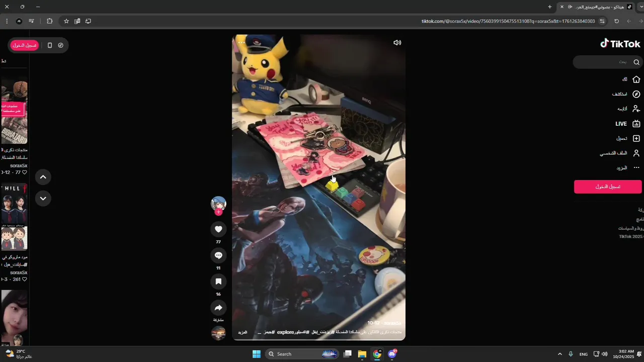
Task: Bookmark this page with the star icon
Action: (66, 21)
